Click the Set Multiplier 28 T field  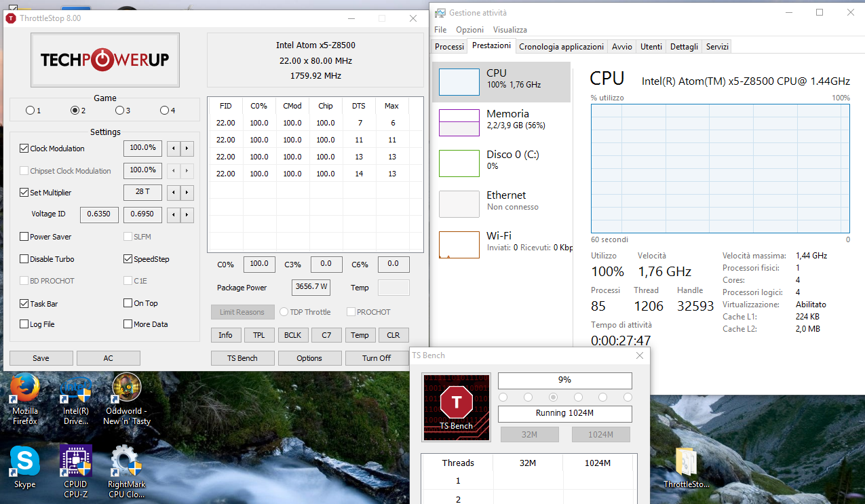click(142, 192)
